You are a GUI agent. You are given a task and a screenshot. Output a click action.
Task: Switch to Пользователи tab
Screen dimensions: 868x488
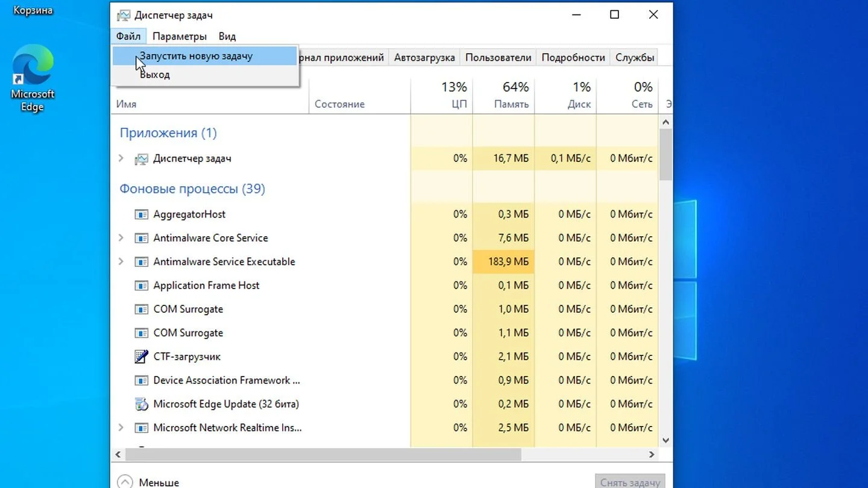498,58
